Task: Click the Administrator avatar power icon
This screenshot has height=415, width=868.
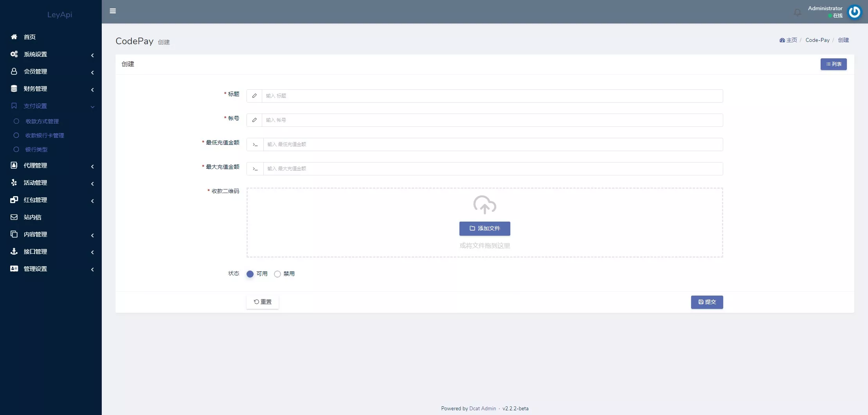Action: (x=854, y=12)
